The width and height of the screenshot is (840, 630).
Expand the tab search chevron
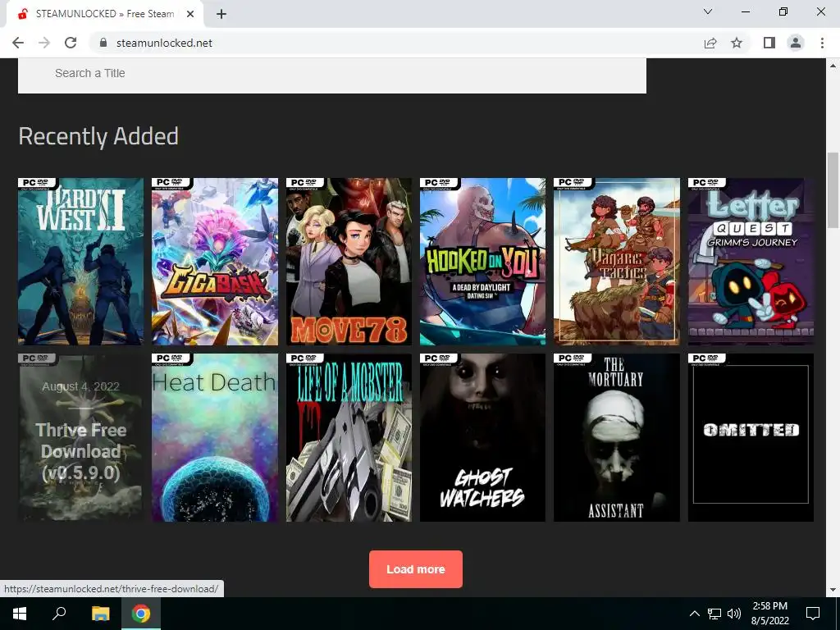[708, 11]
